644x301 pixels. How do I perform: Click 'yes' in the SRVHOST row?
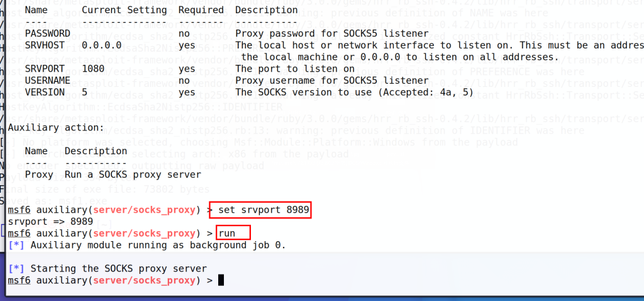[187, 45]
